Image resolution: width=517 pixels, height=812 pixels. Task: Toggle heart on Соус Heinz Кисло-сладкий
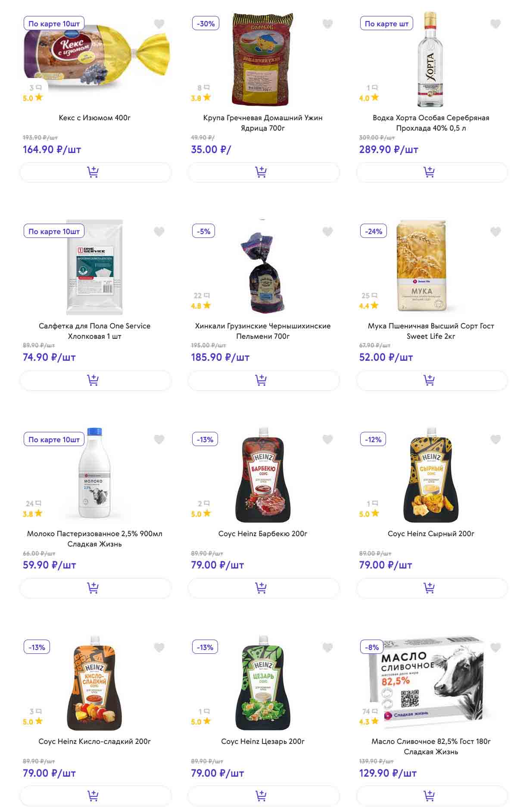tap(159, 647)
